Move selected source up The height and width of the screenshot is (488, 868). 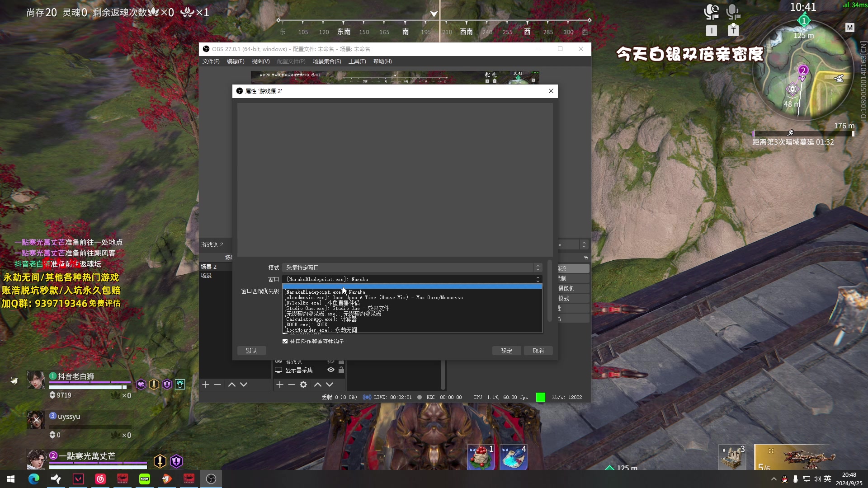tap(318, 385)
